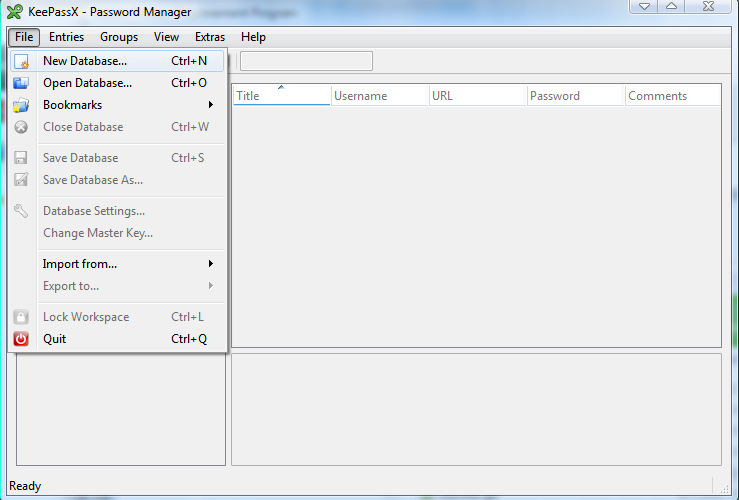The width and height of the screenshot is (739, 500).
Task: Maximize the KeePassX window
Action: coord(671,6)
